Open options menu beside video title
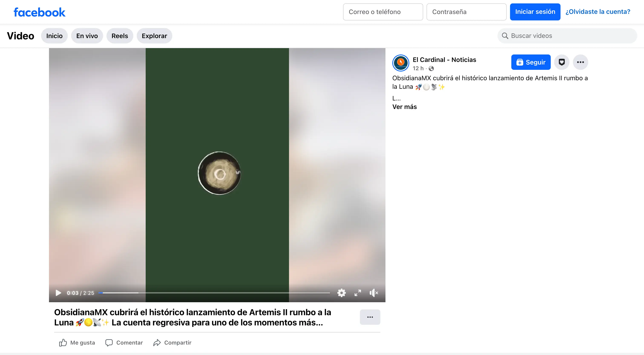 pyautogui.click(x=370, y=317)
